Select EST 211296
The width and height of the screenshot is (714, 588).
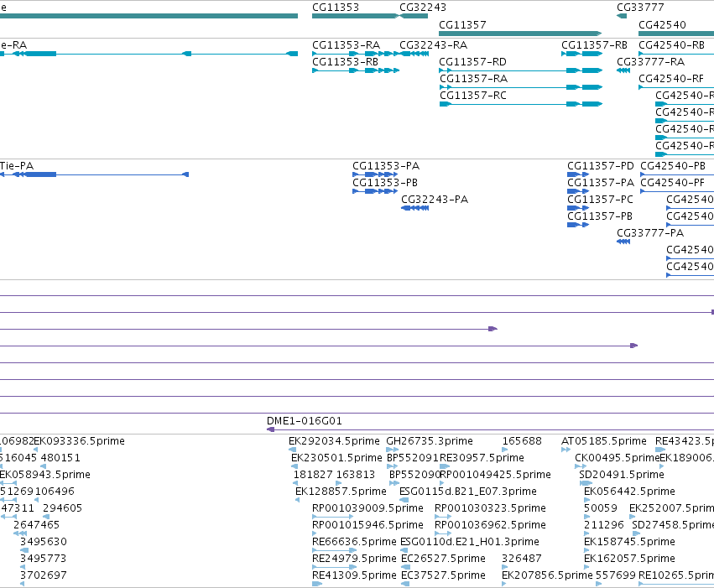(603, 525)
